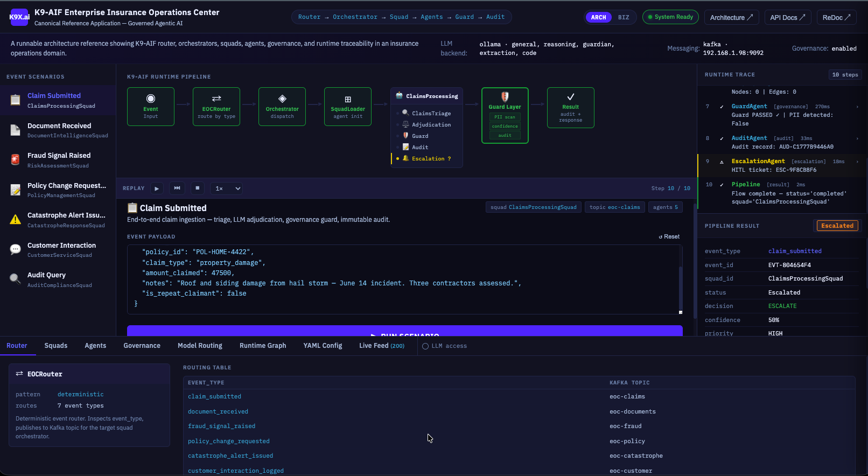Skip to the next replay step
The width and height of the screenshot is (868, 476).
coord(177,188)
